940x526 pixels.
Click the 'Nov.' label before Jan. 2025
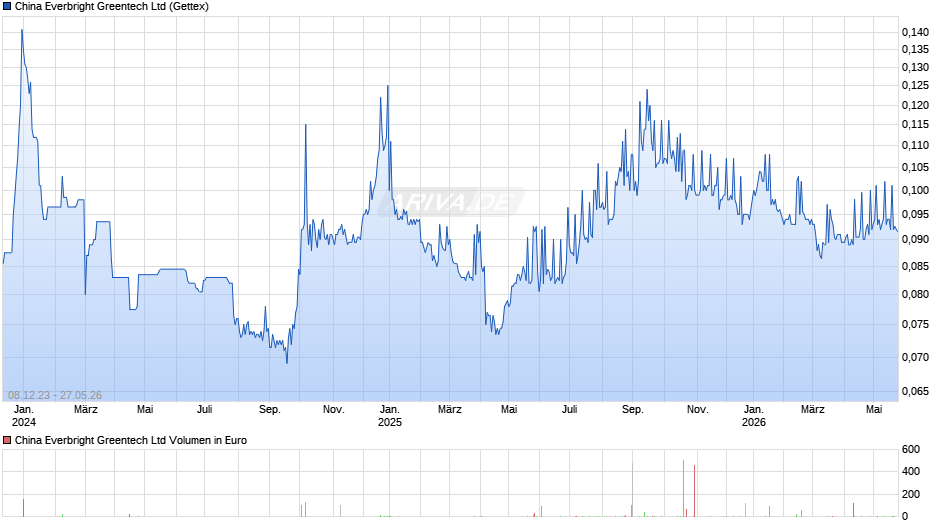pos(333,410)
